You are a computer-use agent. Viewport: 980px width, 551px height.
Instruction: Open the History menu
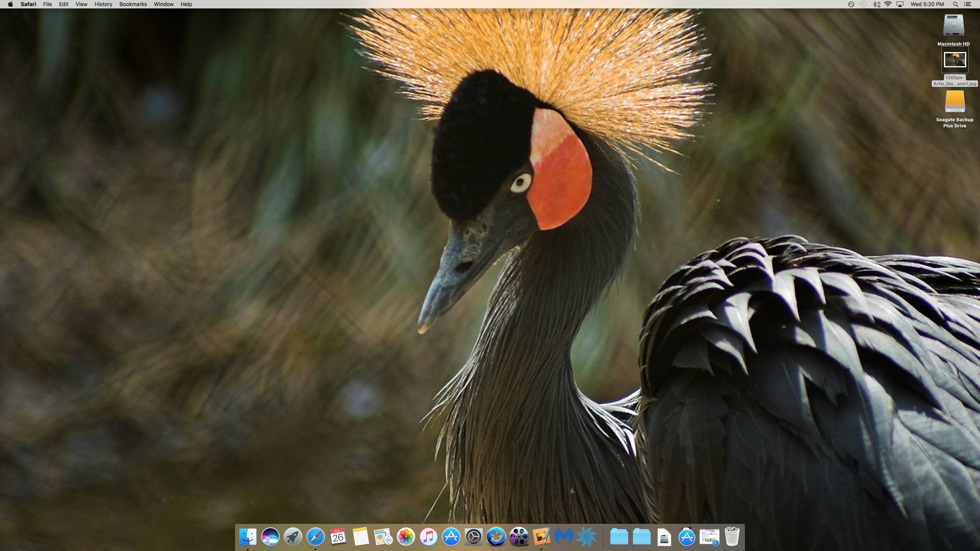coord(103,4)
